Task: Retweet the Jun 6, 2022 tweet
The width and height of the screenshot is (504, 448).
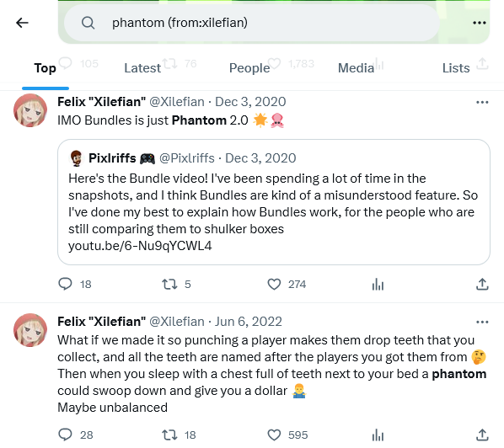Action: pyautogui.click(x=169, y=435)
